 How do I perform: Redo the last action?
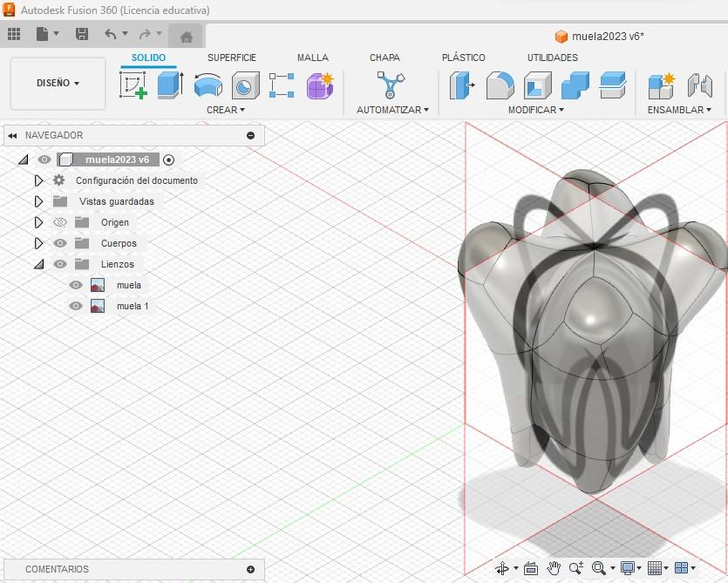tap(145, 34)
